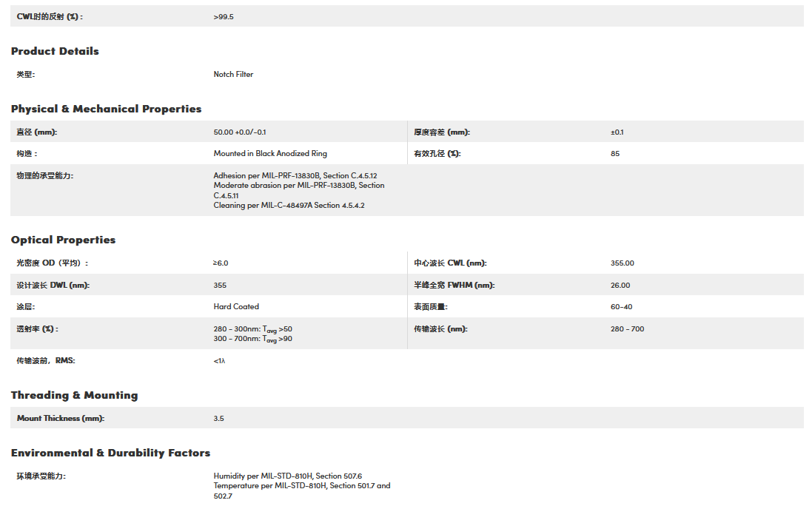Screen dimensions: 812x506
Task: Click the >99.5 reflection value
Action: (224, 16)
